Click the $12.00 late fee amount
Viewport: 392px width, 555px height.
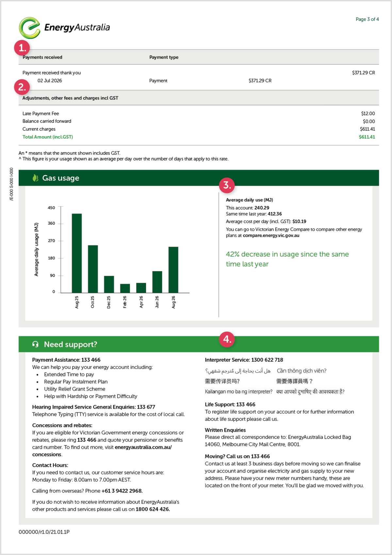point(368,113)
